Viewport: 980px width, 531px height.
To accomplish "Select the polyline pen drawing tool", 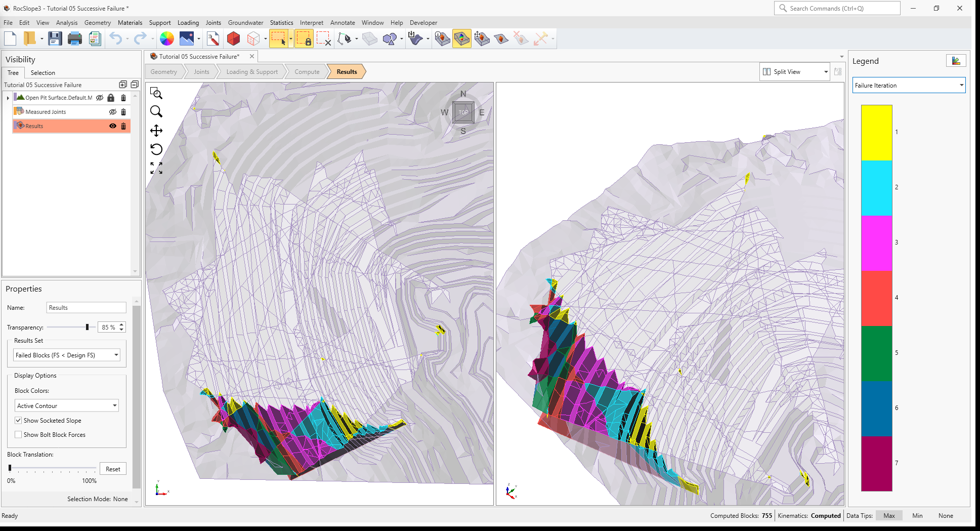I will 345,38.
